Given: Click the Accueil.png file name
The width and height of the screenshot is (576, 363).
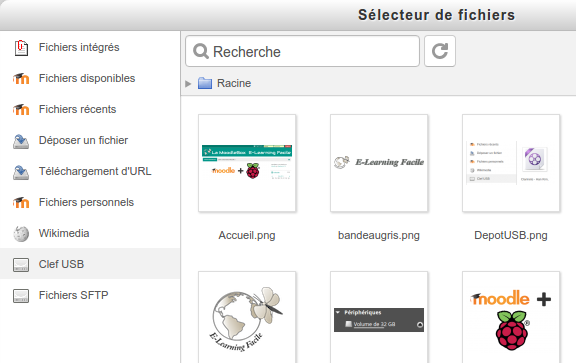Looking at the screenshot, I should (x=247, y=236).
